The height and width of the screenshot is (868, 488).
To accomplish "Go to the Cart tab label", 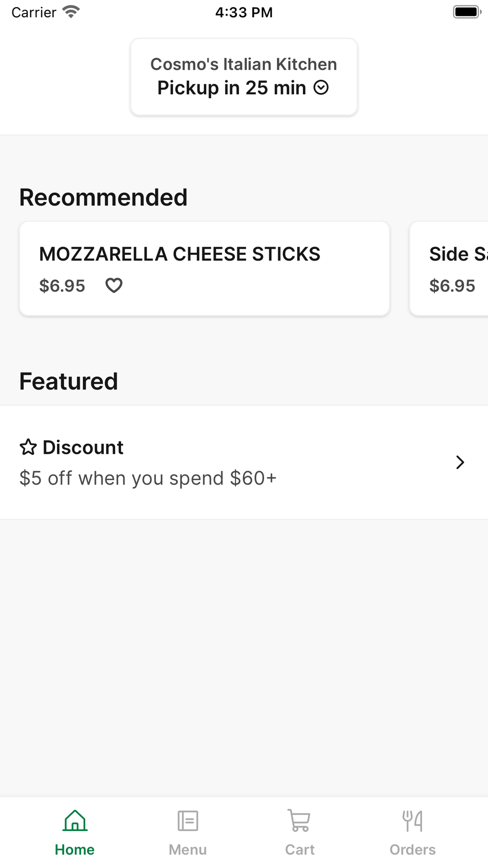I will 299,850.
